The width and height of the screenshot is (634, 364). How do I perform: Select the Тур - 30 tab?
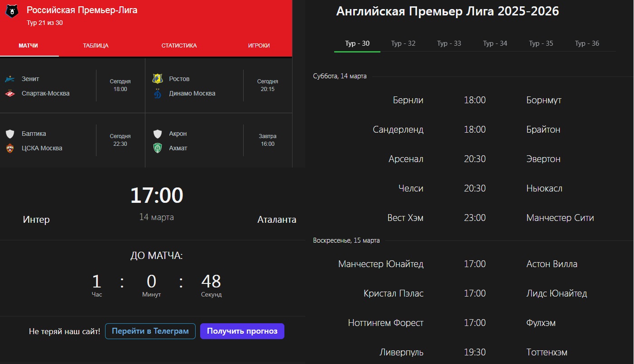coord(357,43)
